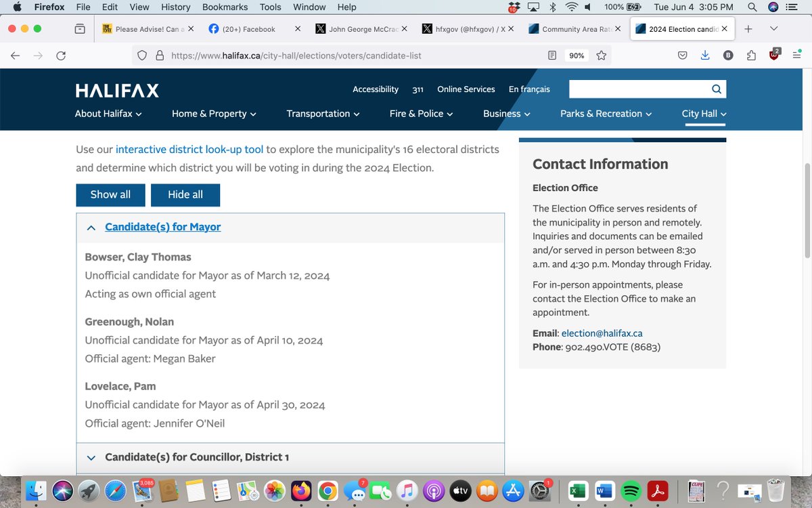Viewport: 812px width, 508px height.
Task: Click the site search magnifier icon
Action: click(717, 89)
